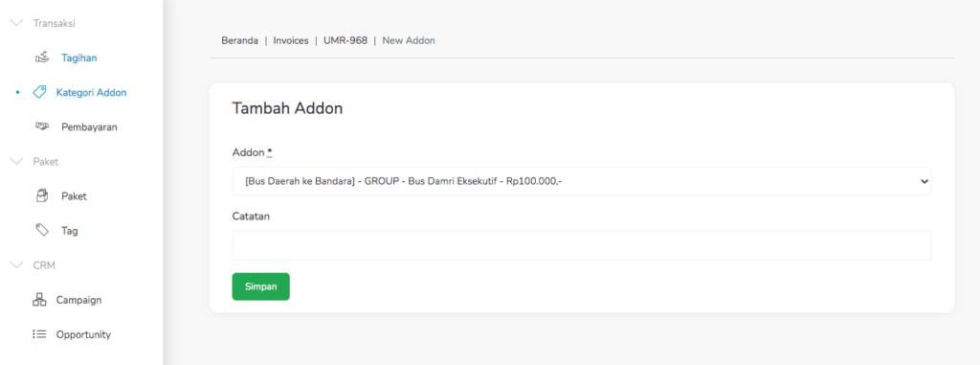Click the green Simpan button

[260, 286]
